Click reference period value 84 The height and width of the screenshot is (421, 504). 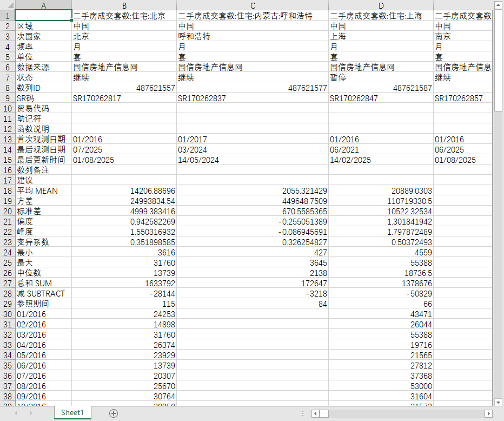coord(253,304)
